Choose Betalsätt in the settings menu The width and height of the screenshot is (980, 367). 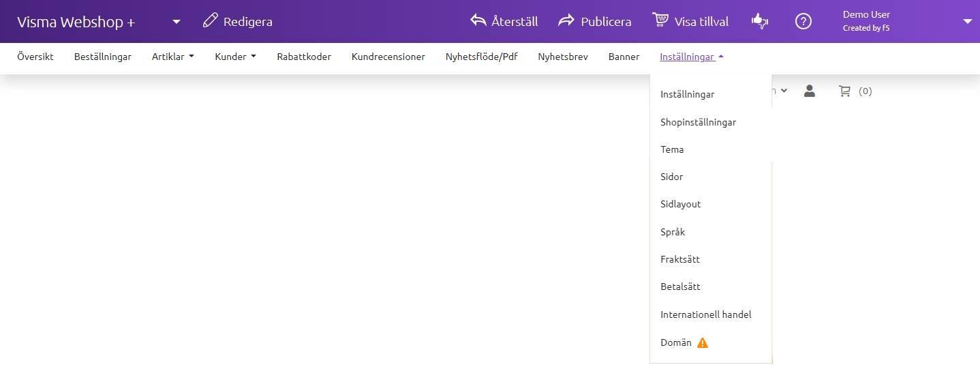click(x=680, y=287)
